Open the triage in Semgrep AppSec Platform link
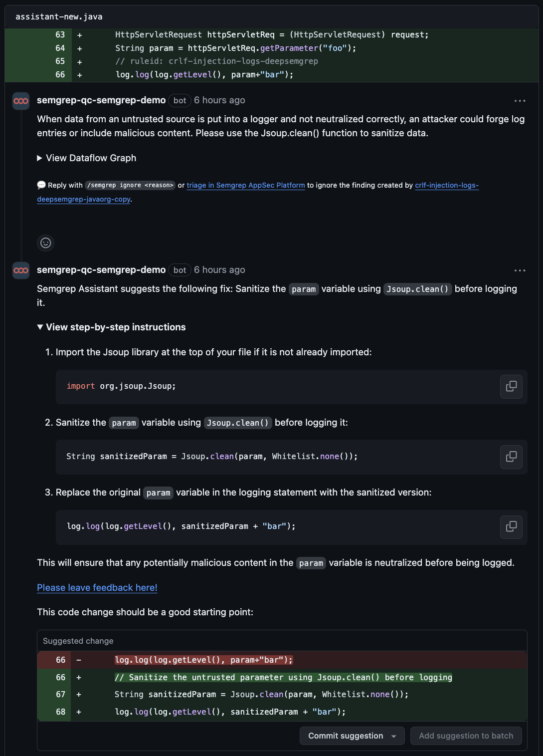Screen dimensions: 543x756 point(245,185)
